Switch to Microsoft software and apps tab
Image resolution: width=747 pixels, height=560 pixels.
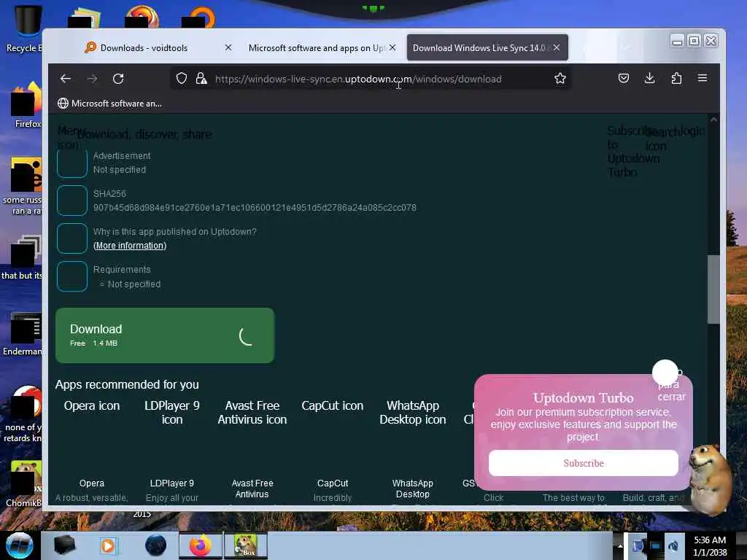317,47
